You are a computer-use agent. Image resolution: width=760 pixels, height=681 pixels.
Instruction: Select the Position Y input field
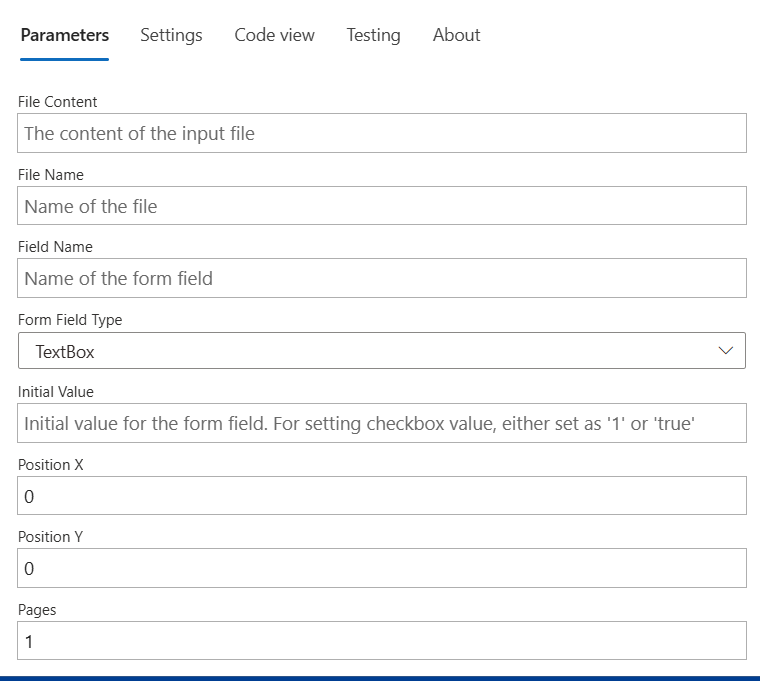click(382, 568)
